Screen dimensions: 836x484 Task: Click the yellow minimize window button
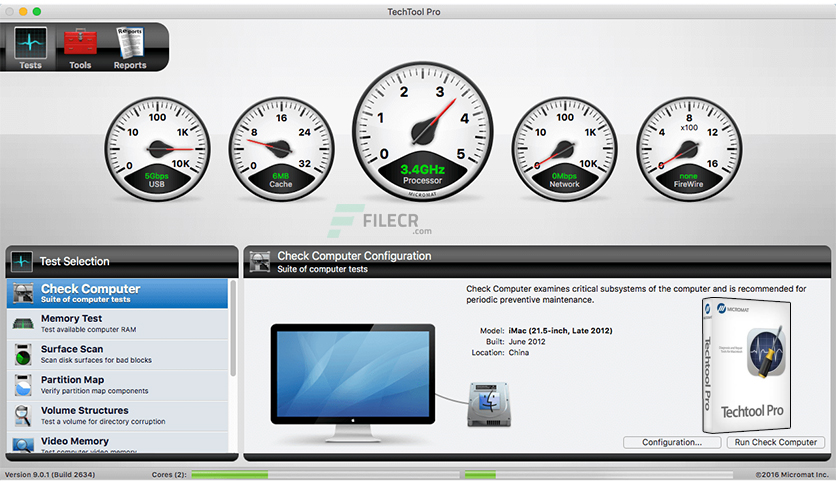pos(23,11)
